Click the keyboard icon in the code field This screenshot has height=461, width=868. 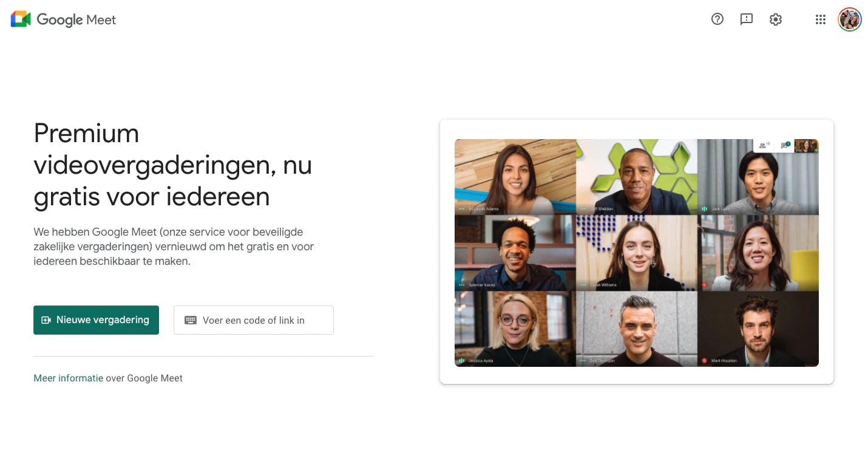point(191,320)
